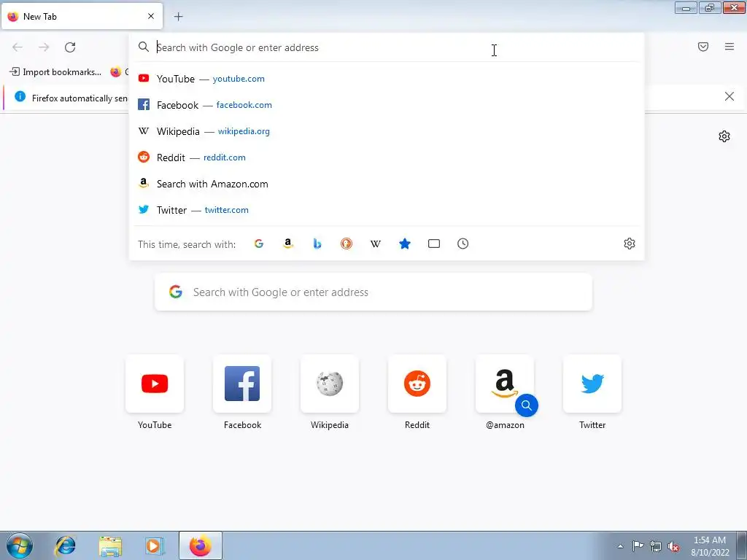Search this time with Amazon icon
Screen dimensions: 747x560
pos(287,244)
